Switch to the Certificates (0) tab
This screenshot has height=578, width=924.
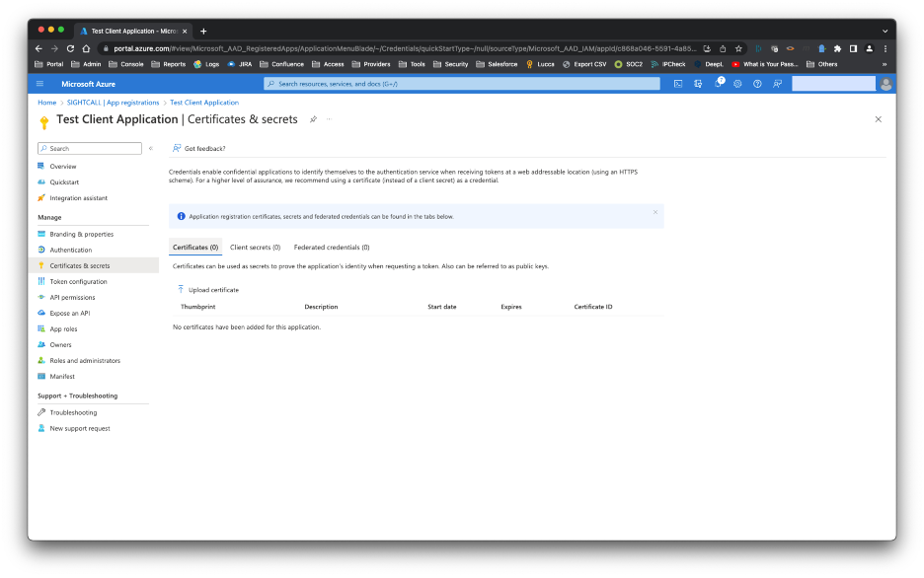point(195,248)
